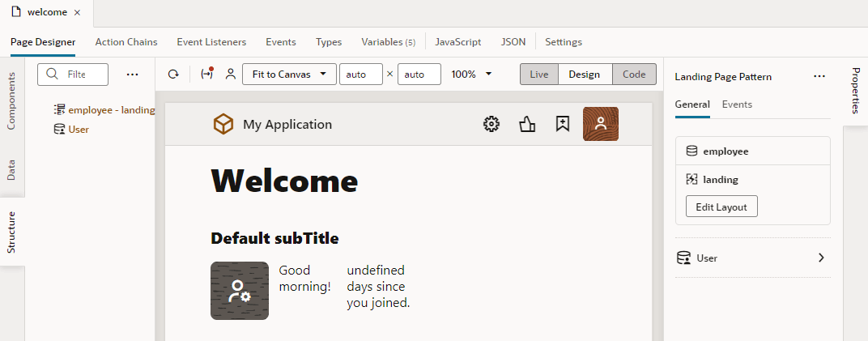Click the user avatar in app header
The image size is (868, 341).
(x=601, y=124)
